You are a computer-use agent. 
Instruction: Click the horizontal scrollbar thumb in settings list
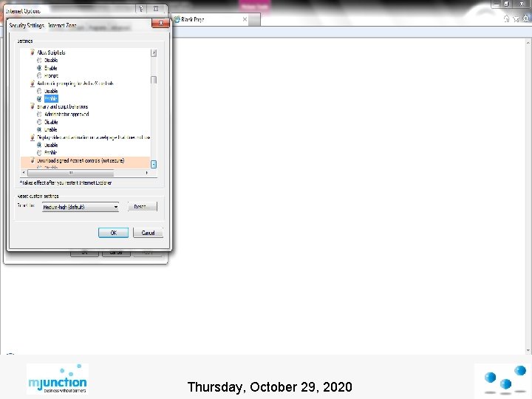coord(71,173)
